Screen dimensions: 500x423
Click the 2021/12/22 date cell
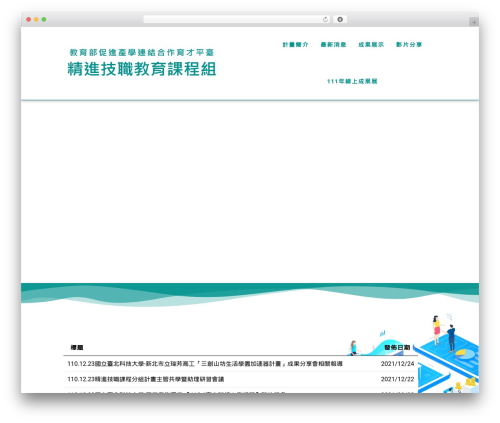pos(397,379)
